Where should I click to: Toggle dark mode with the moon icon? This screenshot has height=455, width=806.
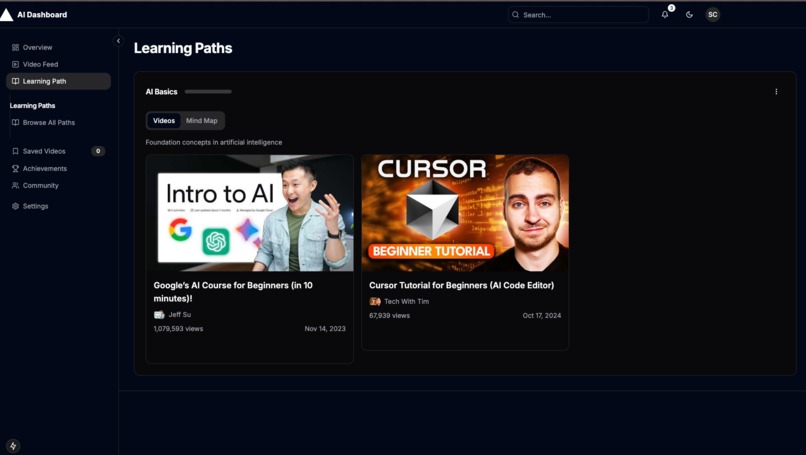coord(689,15)
